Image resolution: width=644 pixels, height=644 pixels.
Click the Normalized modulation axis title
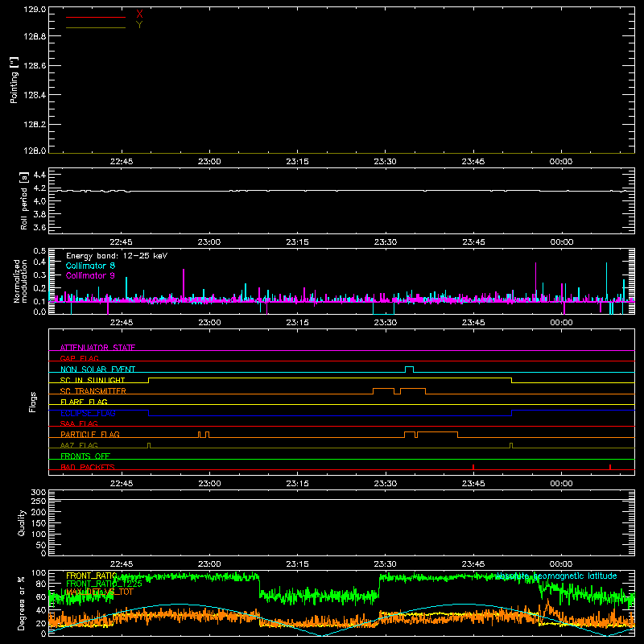click(x=20, y=281)
